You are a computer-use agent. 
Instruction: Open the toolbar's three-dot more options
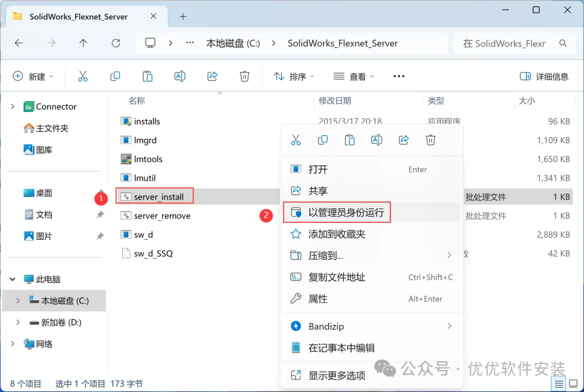click(399, 76)
